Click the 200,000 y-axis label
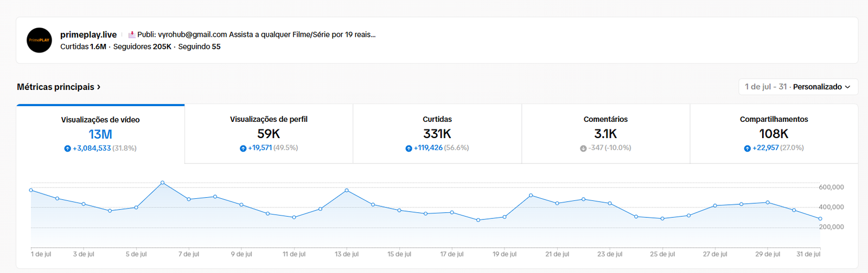The image size is (868, 273). [831, 227]
